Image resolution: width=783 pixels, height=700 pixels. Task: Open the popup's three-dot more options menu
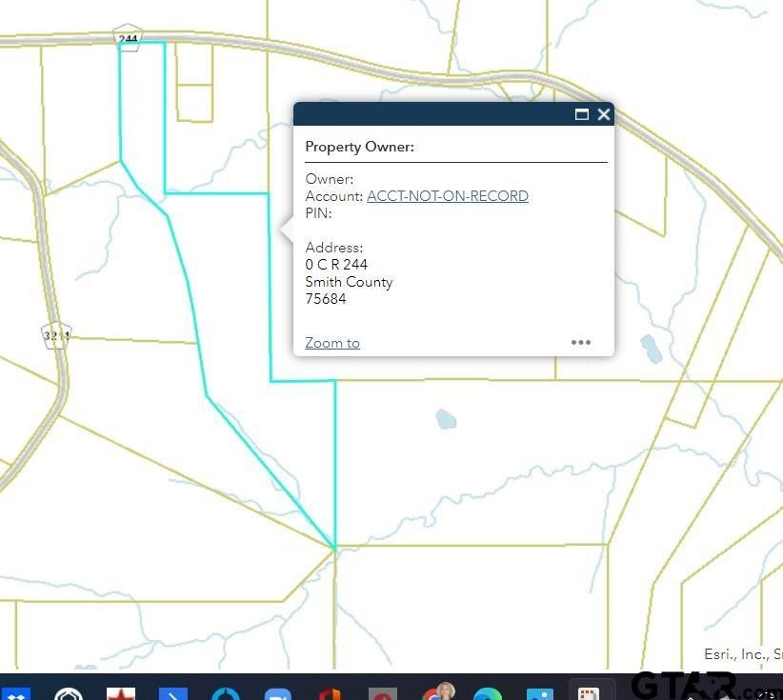[581, 343]
